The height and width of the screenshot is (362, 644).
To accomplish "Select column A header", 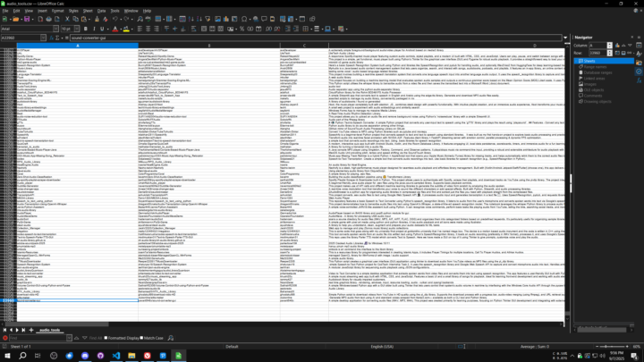I will [78, 46].
